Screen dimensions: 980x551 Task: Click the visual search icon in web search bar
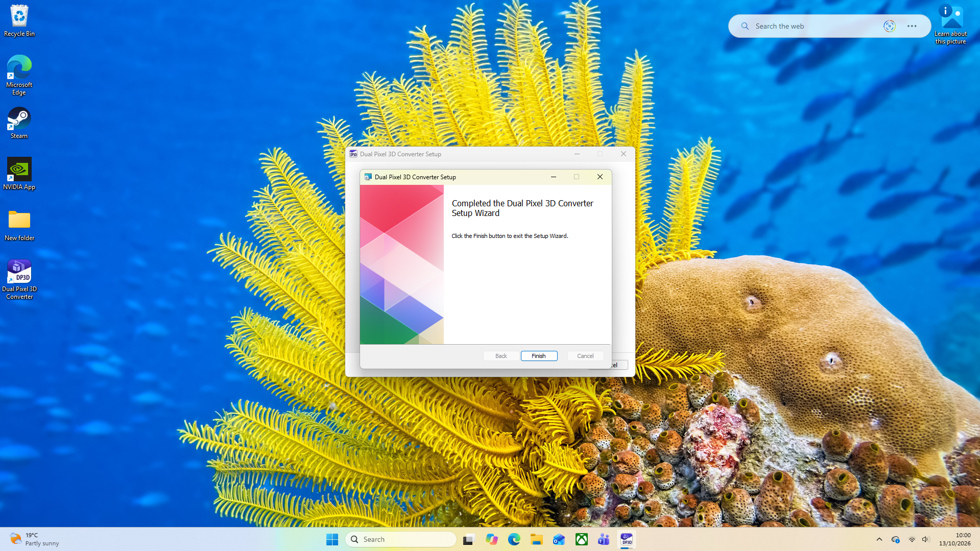click(889, 26)
